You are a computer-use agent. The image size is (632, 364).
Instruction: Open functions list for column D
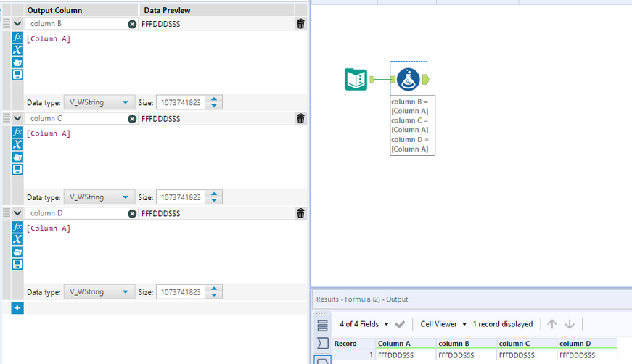(17, 227)
